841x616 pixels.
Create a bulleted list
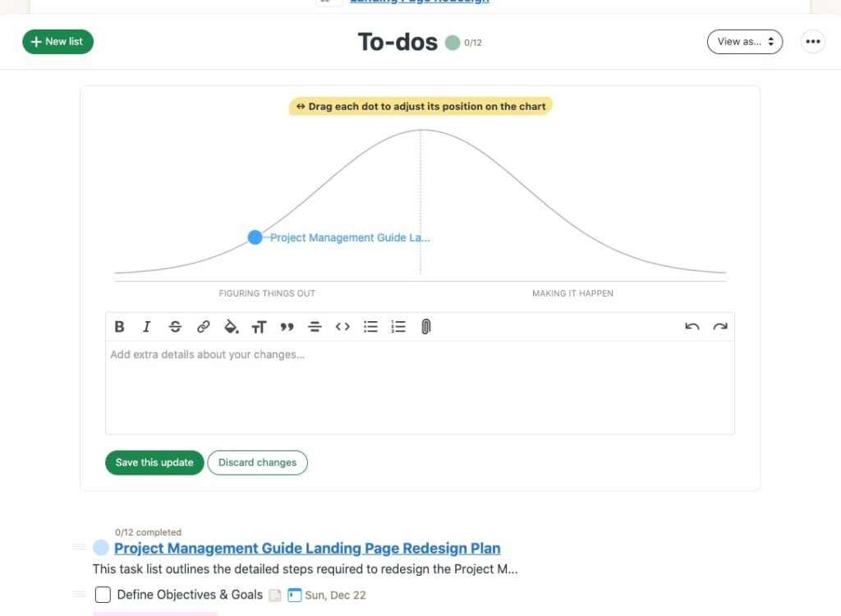[x=370, y=326]
